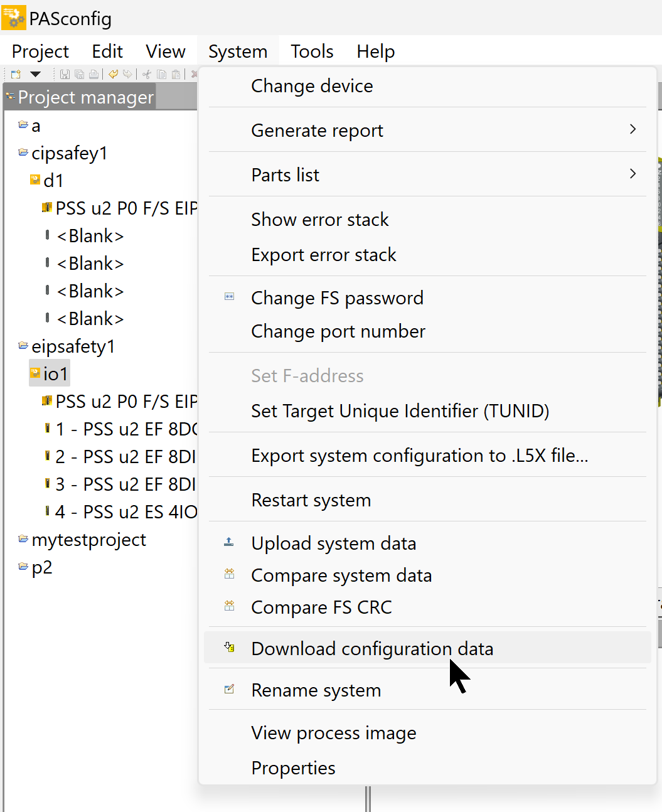
Task: Click head module icon under io1
Action: pos(47,400)
